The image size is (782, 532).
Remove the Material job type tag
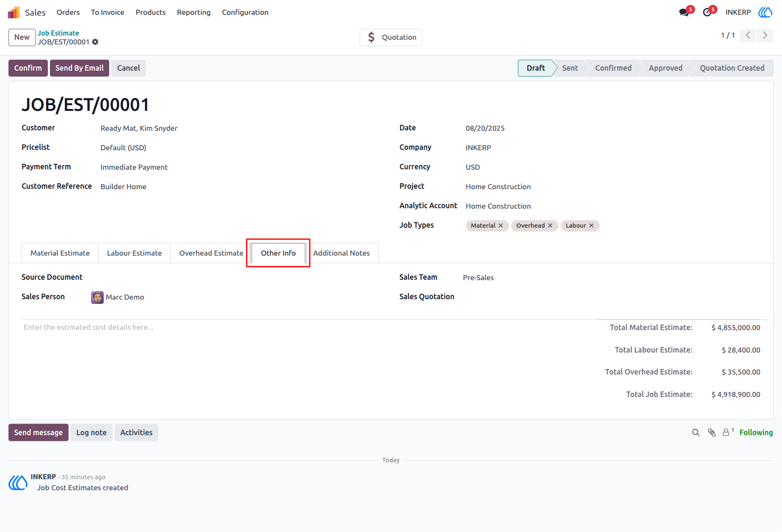[501, 226]
